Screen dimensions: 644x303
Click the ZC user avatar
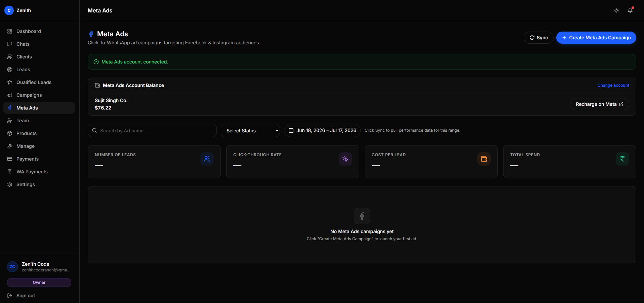tap(12, 267)
